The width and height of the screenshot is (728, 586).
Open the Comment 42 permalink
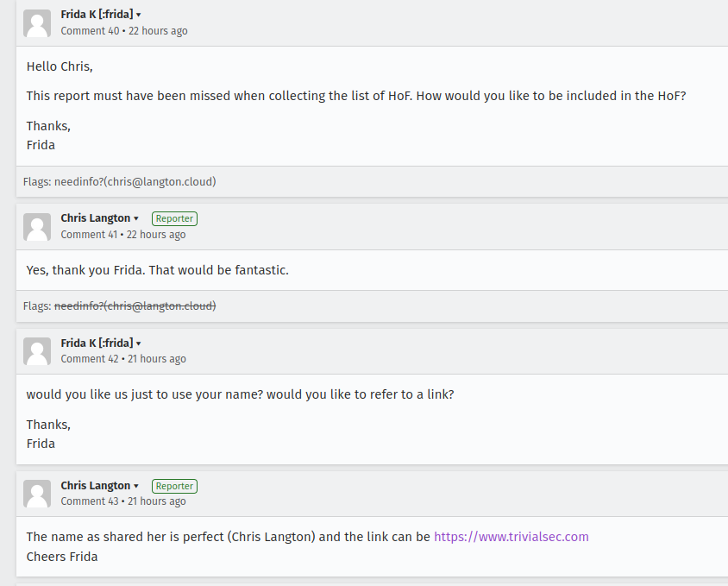click(90, 359)
